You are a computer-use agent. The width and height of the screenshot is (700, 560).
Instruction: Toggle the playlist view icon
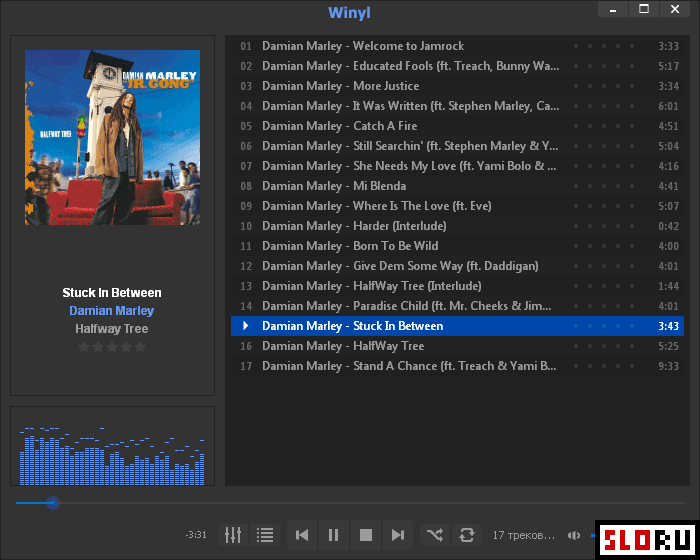click(x=265, y=535)
